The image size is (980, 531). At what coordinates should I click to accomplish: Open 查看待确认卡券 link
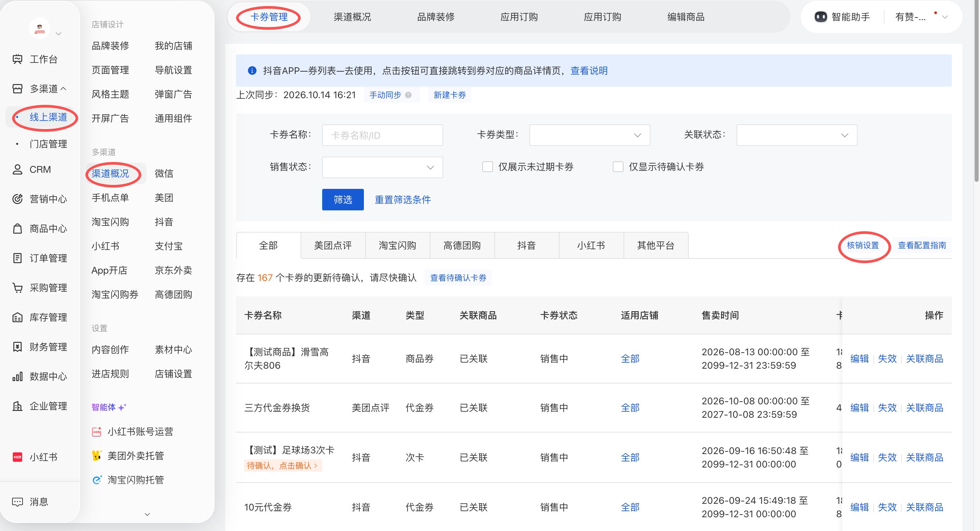[458, 278]
